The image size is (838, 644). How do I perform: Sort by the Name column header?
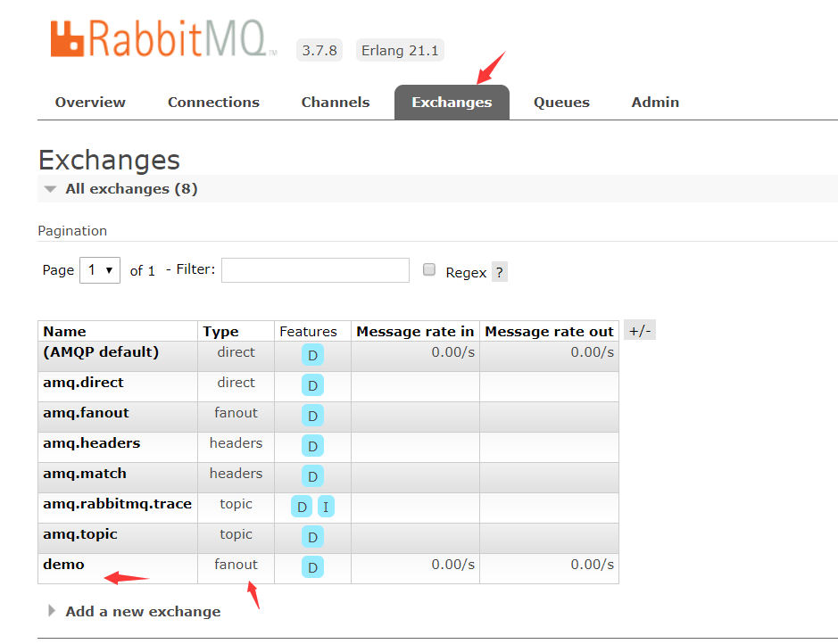(x=64, y=332)
